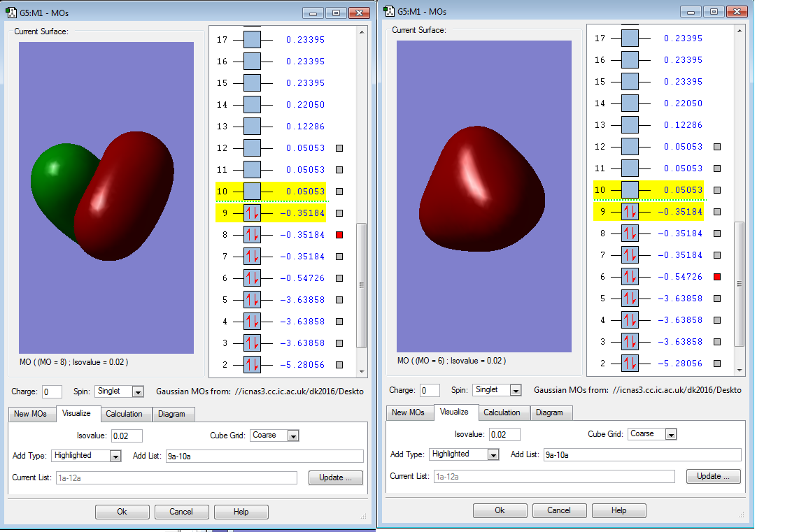The height and width of the screenshot is (532, 806).
Task: Click orbital 2 electron-pair box in left window
Action: pyautogui.click(x=252, y=365)
